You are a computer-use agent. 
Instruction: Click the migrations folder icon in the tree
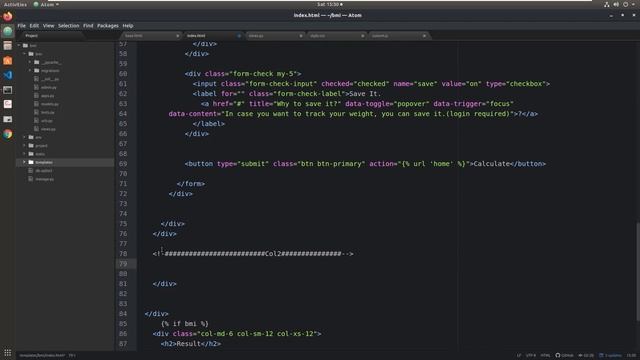coord(37,71)
